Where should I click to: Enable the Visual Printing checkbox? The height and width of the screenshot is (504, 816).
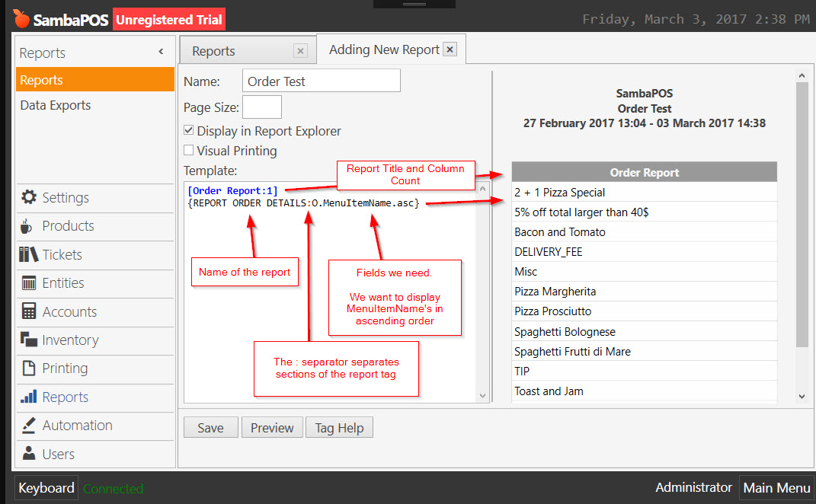tap(188, 151)
